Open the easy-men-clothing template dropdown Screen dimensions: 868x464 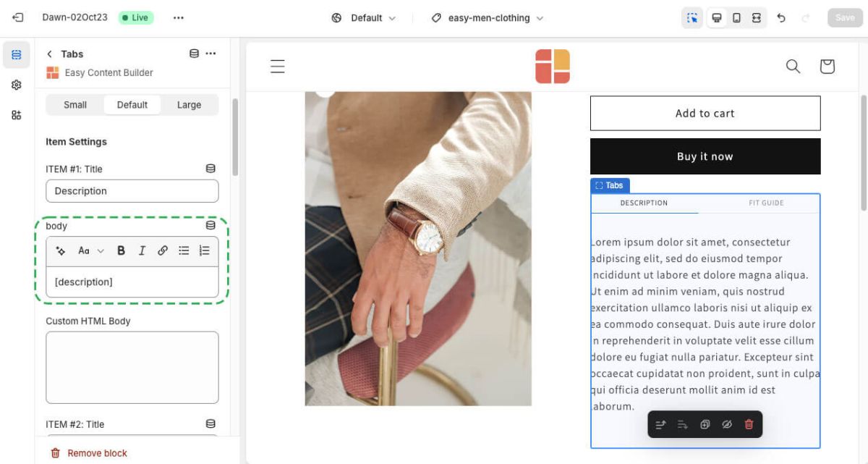pyautogui.click(x=487, y=18)
